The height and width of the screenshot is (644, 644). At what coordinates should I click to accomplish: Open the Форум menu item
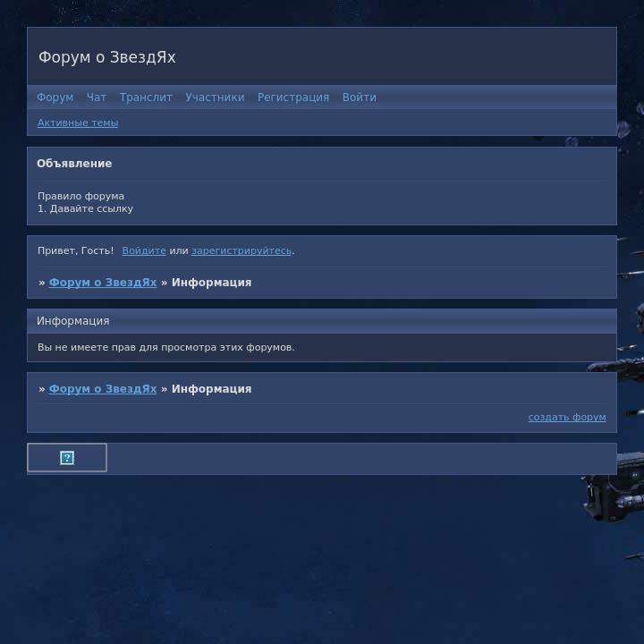(x=55, y=97)
